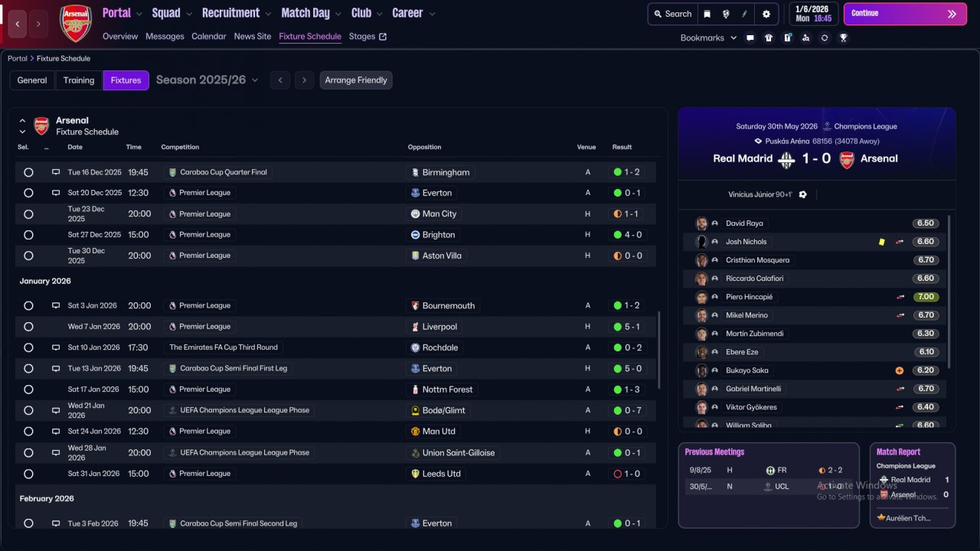Switch to the Calendar tab
The image size is (980, 551).
(209, 37)
